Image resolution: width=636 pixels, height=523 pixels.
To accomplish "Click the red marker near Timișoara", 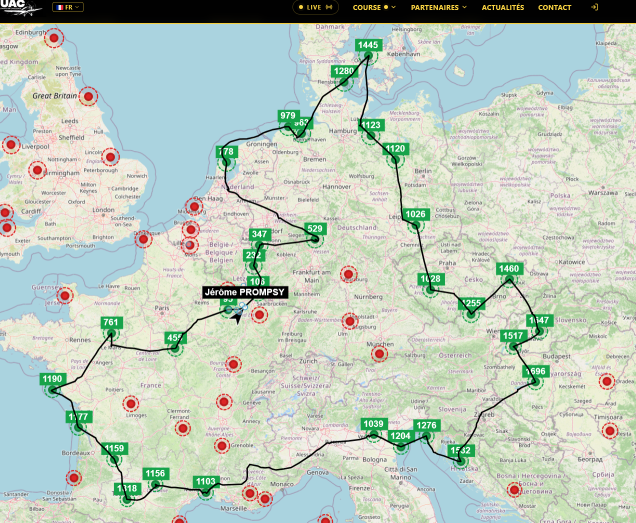I will pos(610,430).
